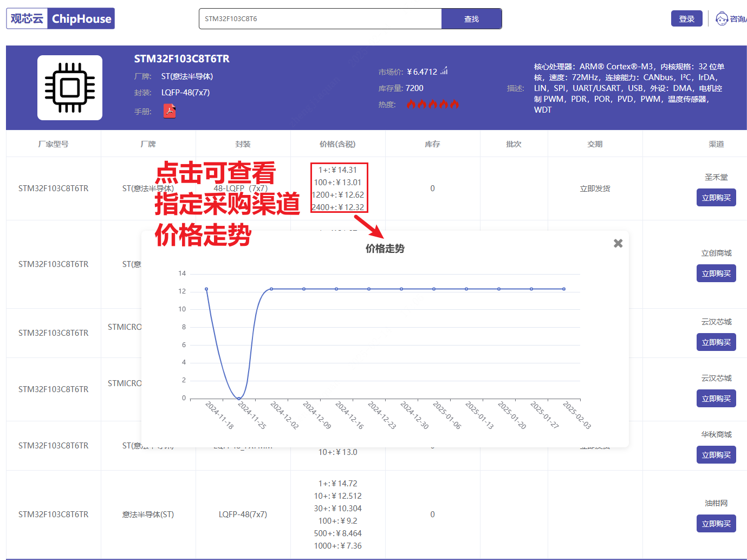Click the search input field
Image resolution: width=747 pixels, height=560 pixels.
click(320, 18)
